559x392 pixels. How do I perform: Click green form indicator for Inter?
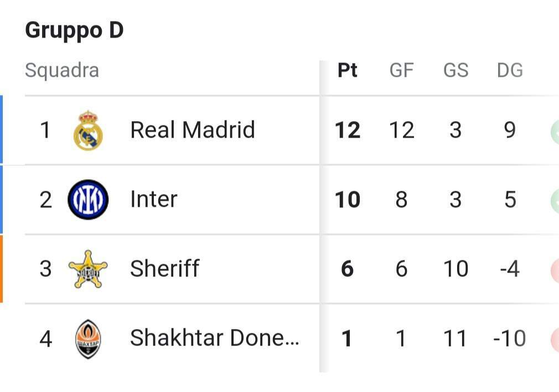pyautogui.click(x=554, y=200)
